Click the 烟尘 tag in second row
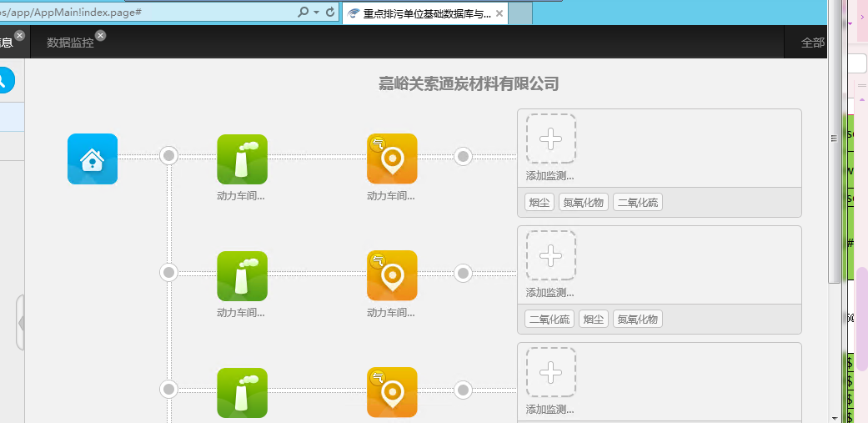868x423 pixels. (x=594, y=319)
